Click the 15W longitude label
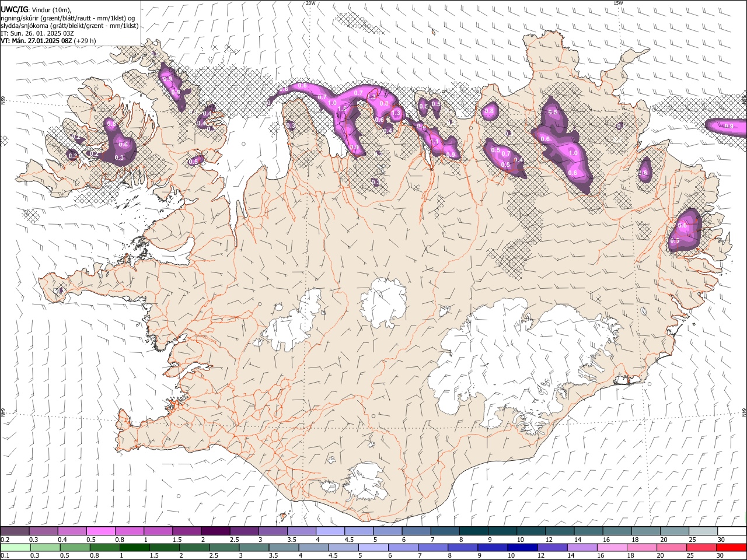Screen dimensions: 747x560 point(618,3)
